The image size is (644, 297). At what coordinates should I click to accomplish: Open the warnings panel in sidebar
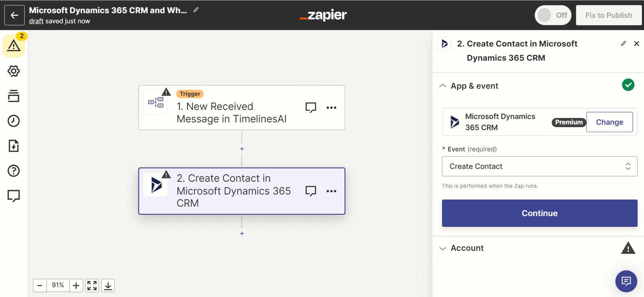tap(14, 46)
